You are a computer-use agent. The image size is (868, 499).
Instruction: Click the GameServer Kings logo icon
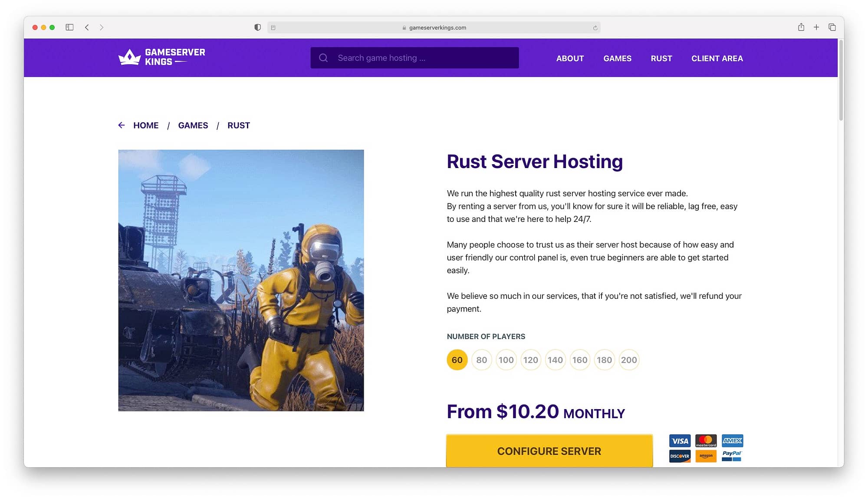point(128,57)
